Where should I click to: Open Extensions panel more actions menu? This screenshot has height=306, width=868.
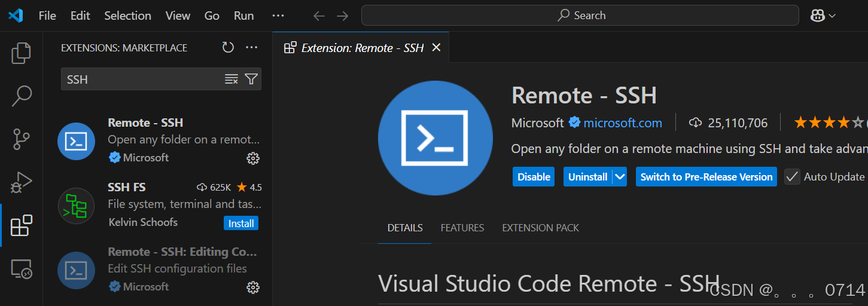pos(252,47)
